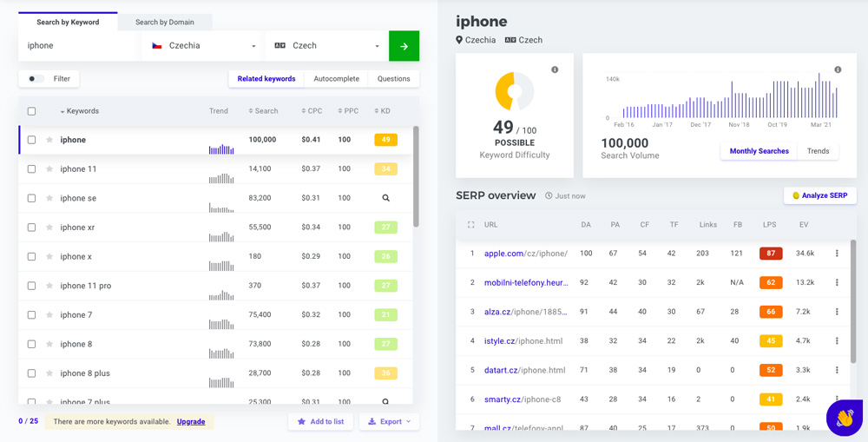Switch to Search by Domain tab
Screen dimensions: 868x442
click(x=164, y=23)
